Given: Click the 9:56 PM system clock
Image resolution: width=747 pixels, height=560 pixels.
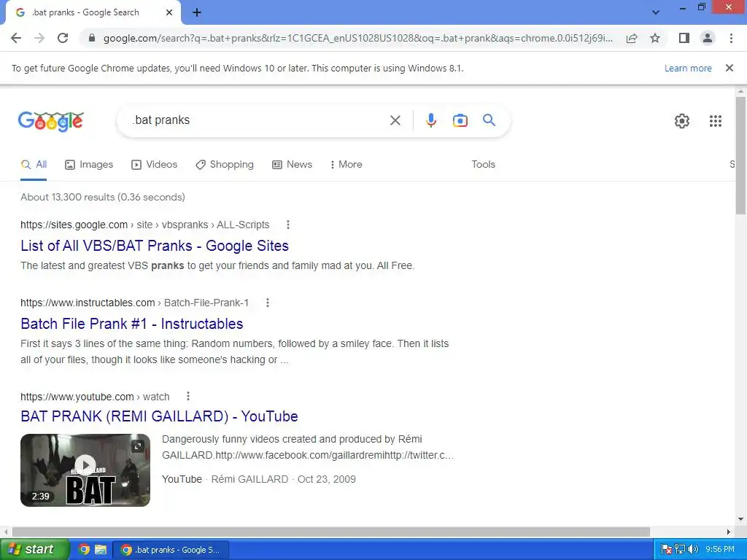Looking at the screenshot, I should (x=720, y=550).
